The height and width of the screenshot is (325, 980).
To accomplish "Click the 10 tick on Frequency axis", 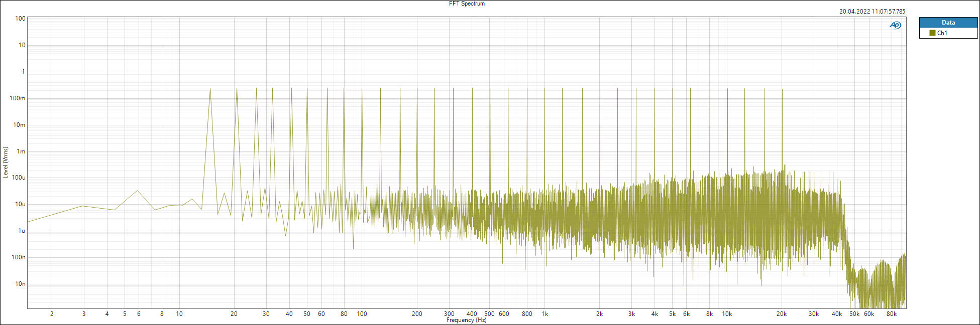I will coord(179,314).
